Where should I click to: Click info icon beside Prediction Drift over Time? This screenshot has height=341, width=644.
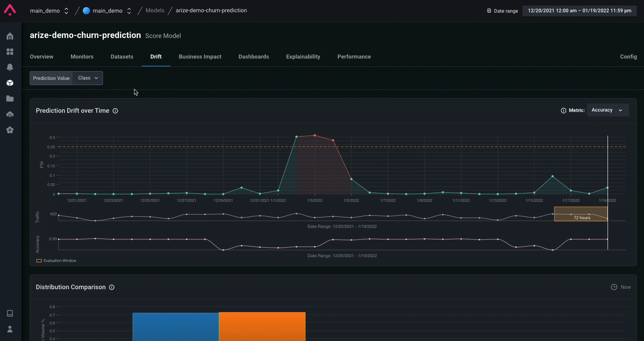[115, 111]
